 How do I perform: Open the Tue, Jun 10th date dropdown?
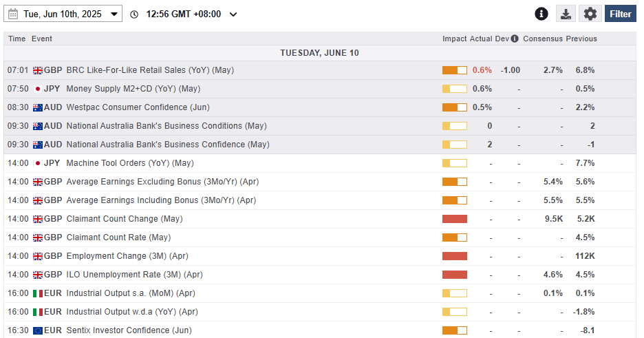click(x=63, y=14)
